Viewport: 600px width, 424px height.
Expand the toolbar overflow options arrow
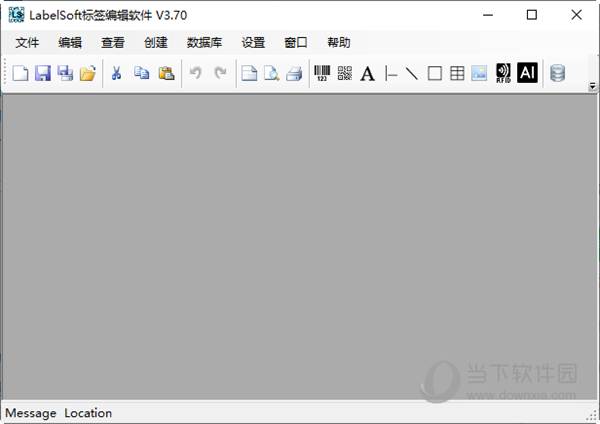[x=592, y=86]
